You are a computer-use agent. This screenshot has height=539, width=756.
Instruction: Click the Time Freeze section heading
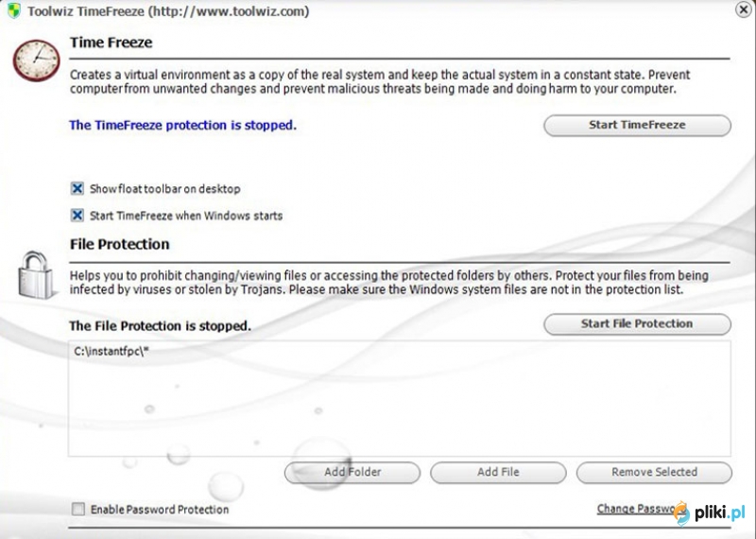111,43
